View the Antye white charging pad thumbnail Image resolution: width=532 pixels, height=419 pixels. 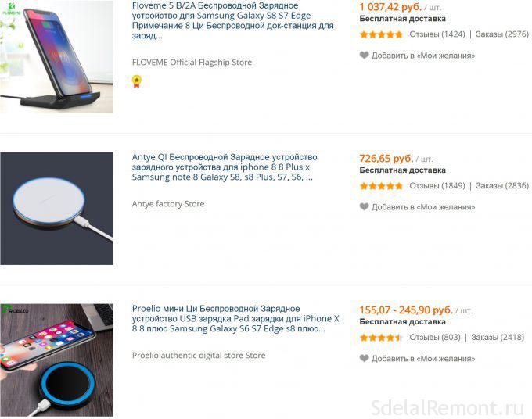tap(56, 209)
